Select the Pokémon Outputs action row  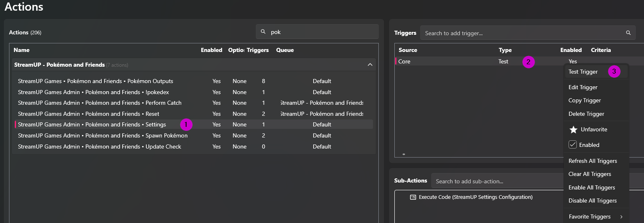193,81
